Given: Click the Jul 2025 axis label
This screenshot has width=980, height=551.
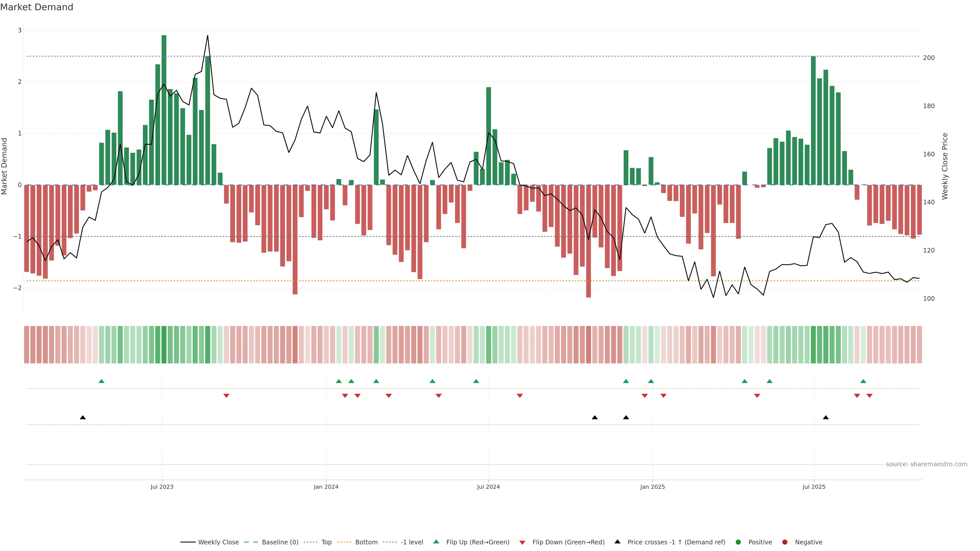Looking at the screenshot, I should coord(814,487).
